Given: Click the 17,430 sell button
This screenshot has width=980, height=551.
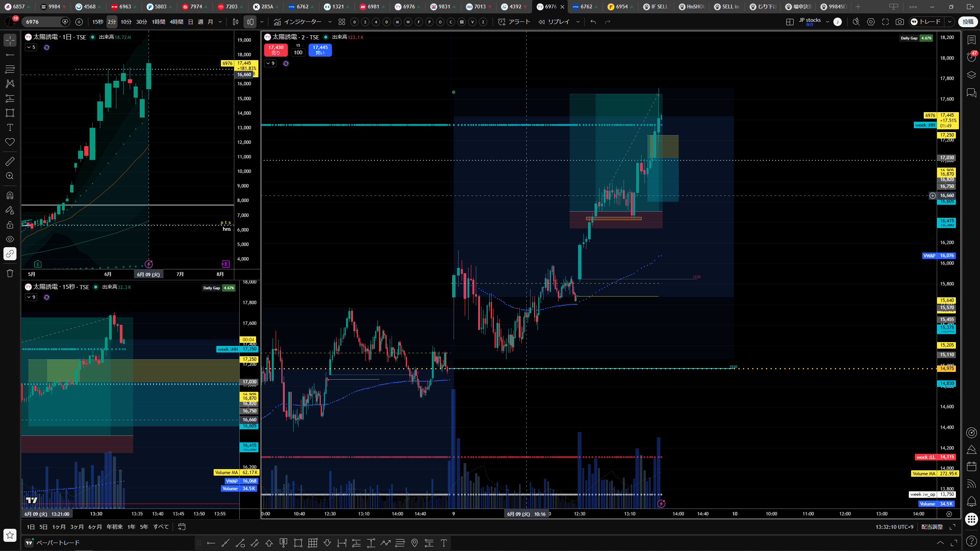Looking at the screenshot, I should click(x=276, y=50).
